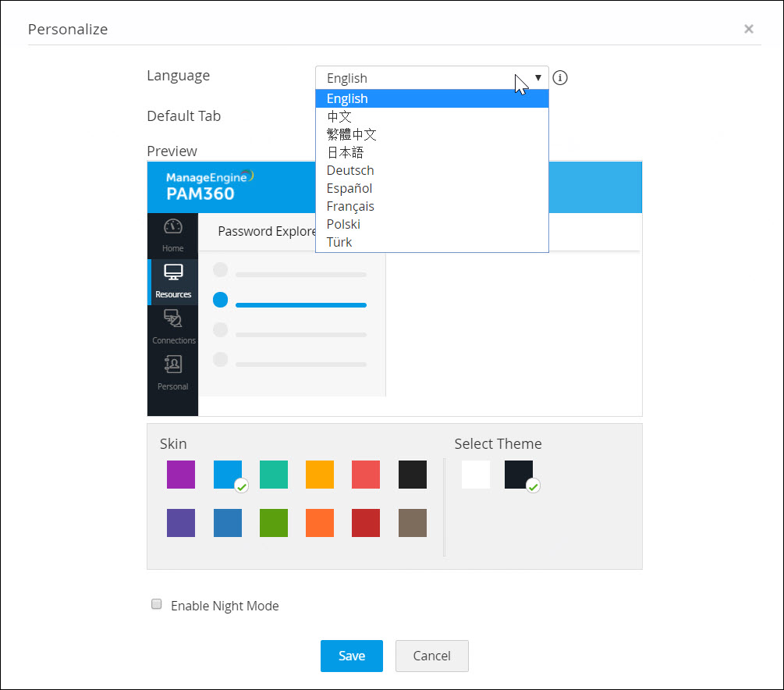Screen dimensions: 784x690
Task: Select Deutsch from the language list
Action: tap(432, 171)
